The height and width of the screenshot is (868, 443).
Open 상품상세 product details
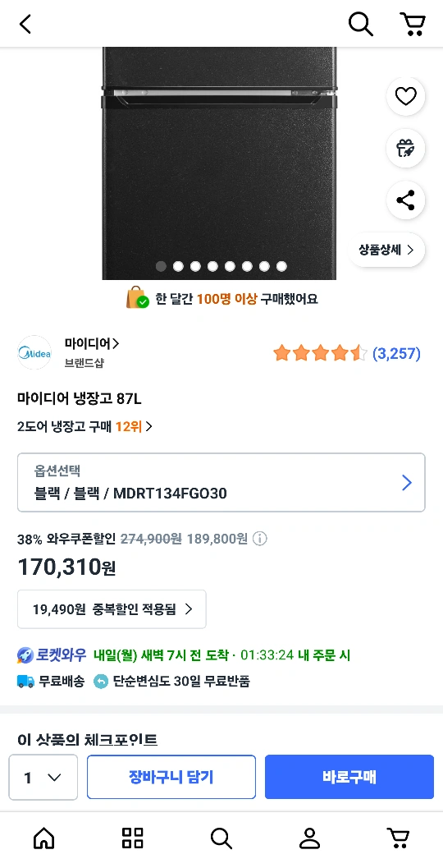tap(386, 250)
